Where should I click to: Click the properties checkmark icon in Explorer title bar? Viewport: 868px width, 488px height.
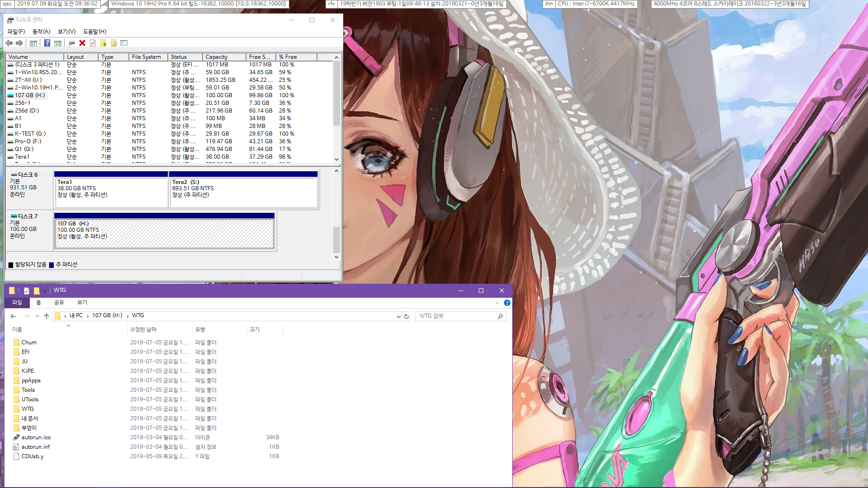click(27, 291)
